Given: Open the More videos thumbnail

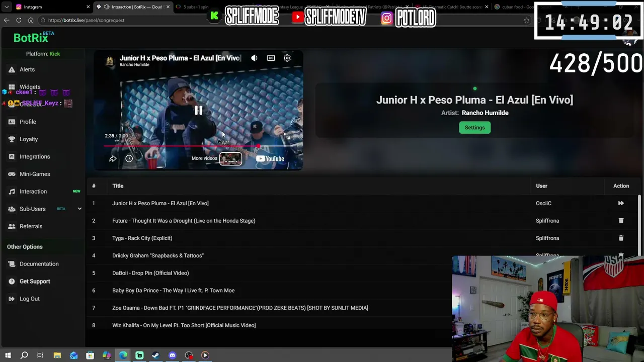Looking at the screenshot, I should coord(230,159).
